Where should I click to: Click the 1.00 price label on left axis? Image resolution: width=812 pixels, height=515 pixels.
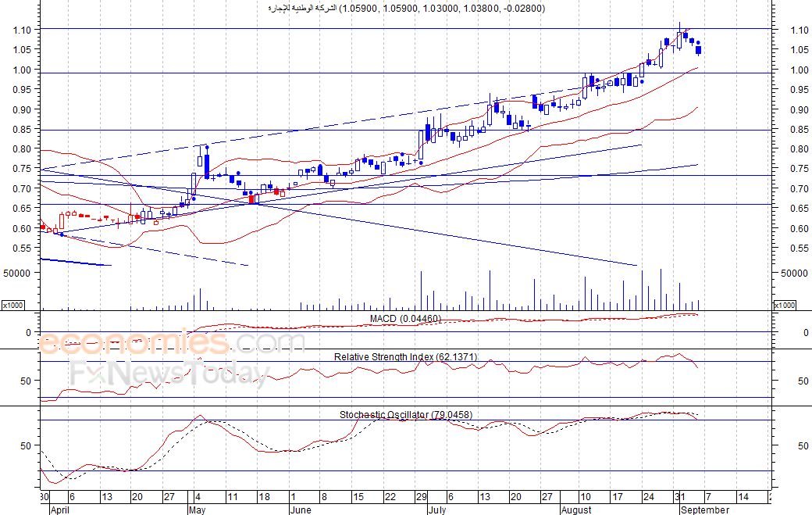coord(23,70)
